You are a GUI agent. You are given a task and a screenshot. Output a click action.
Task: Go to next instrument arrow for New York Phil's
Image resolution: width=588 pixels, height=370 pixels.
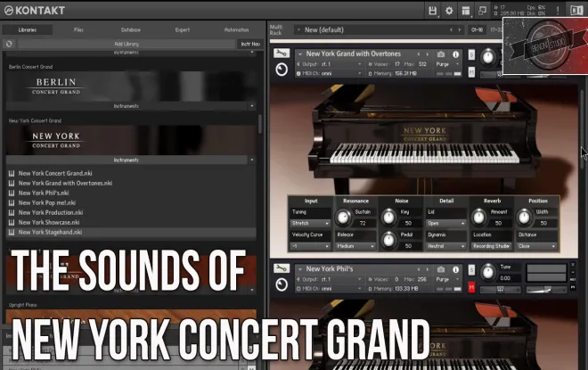click(427, 269)
